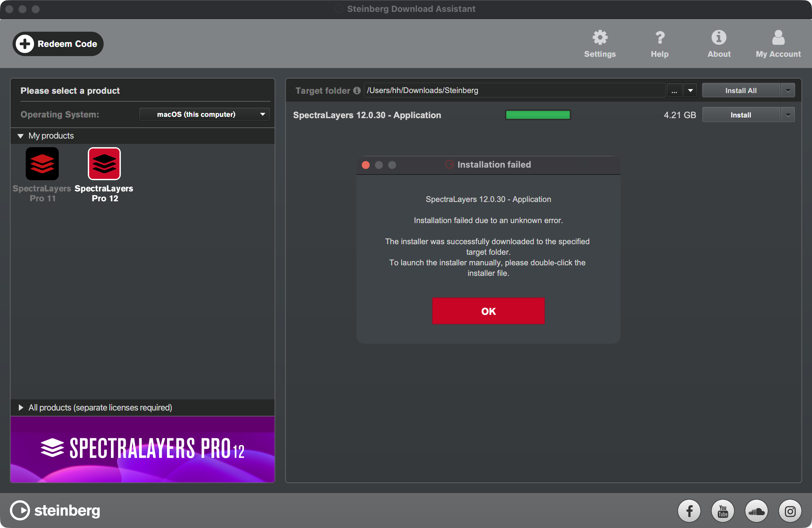Open the Settings gear icon

(599, 38)
